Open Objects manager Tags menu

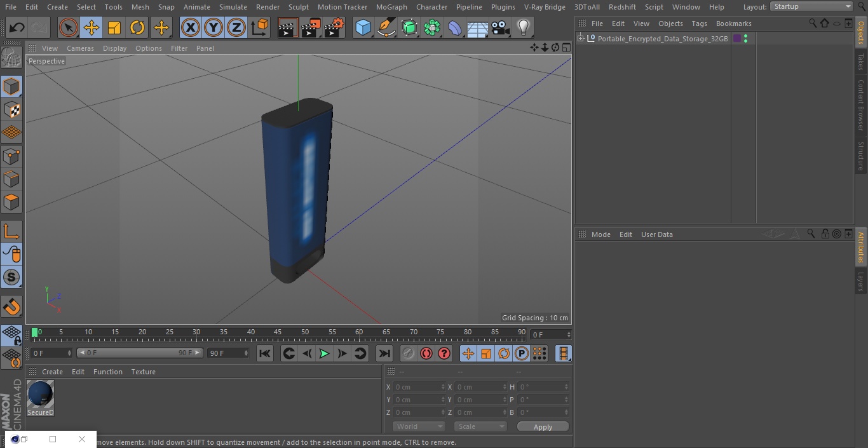click(699, 24)
